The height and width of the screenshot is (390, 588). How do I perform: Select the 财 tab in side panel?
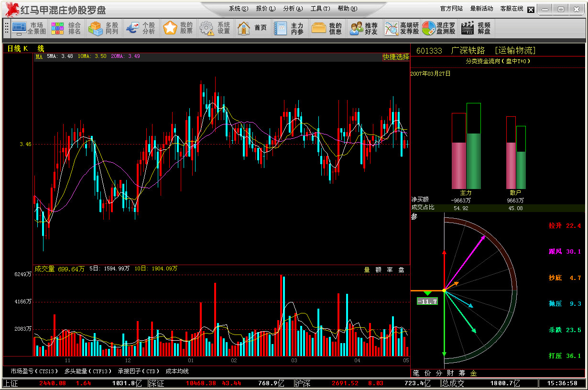click(450, 373)
